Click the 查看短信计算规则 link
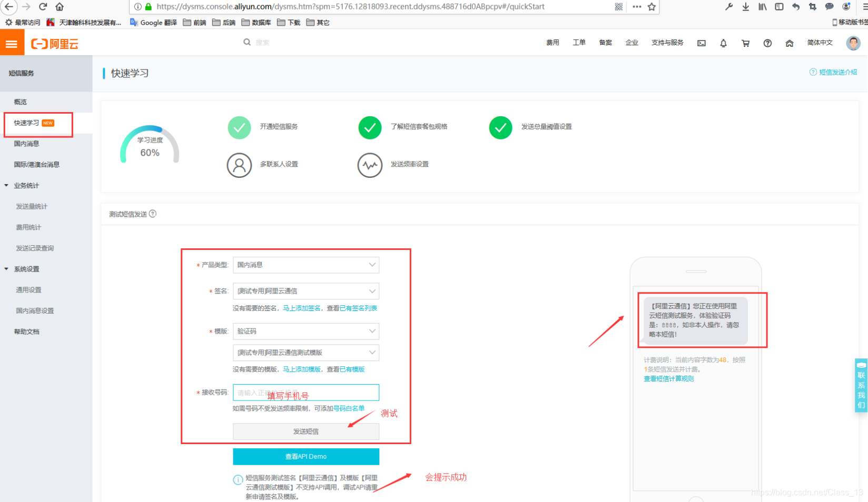Viewport: 868px width, 502px height. pos(669,379)
